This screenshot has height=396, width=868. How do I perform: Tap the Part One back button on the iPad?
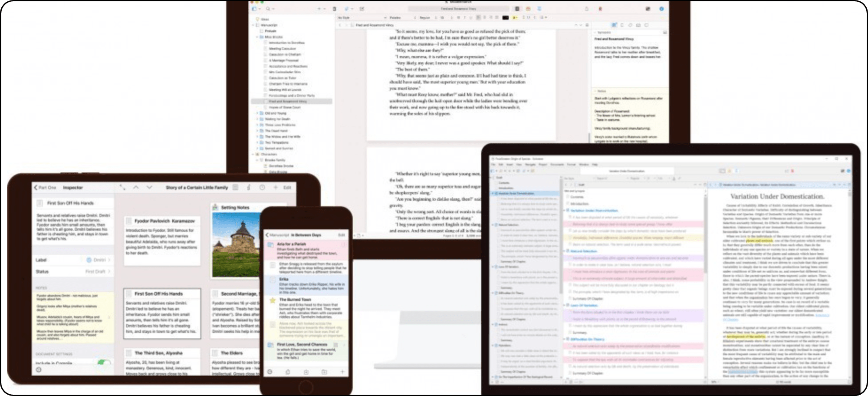45,188
